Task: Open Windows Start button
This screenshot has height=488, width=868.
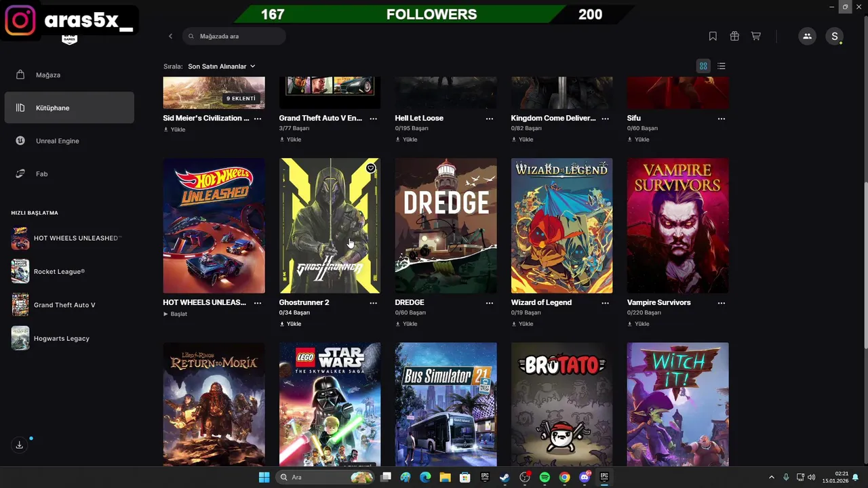Action: click(x=264, y=477)
